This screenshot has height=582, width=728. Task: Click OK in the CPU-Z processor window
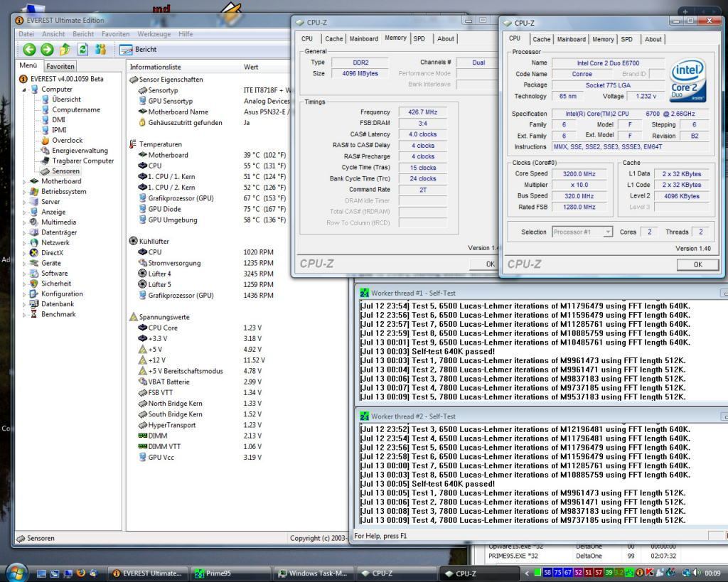pyautogui.click(x=698, y=264)
